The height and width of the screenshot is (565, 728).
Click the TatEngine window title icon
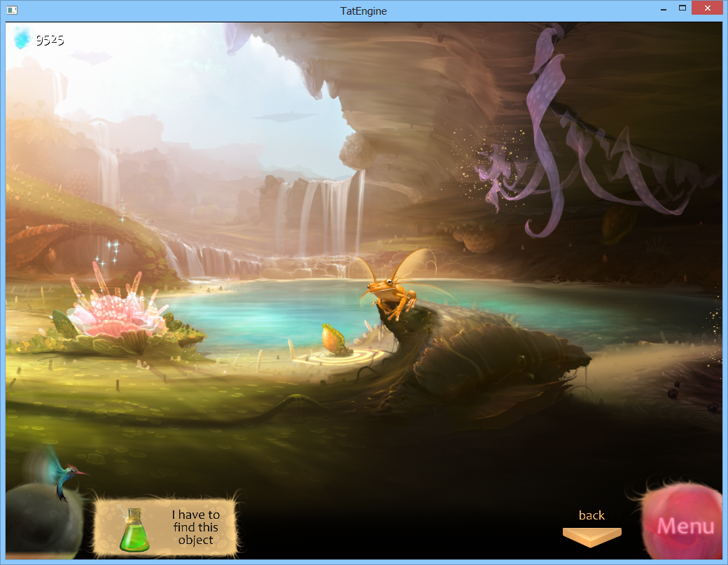click(12, 11)
